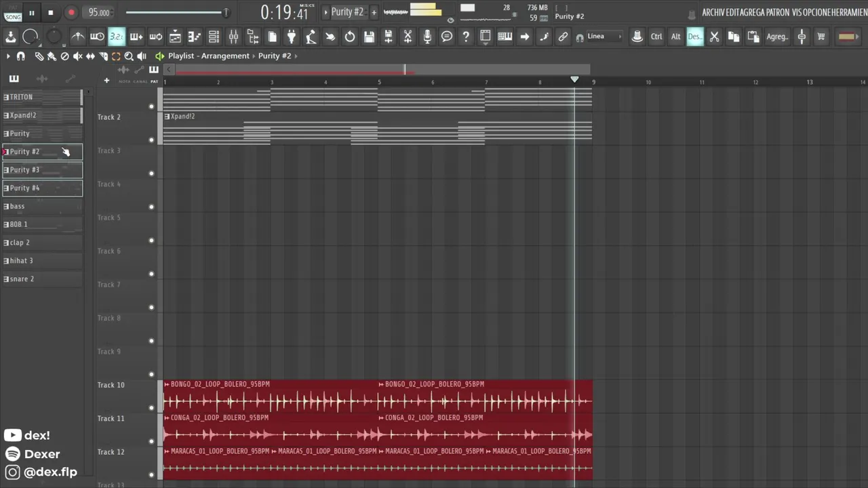Open the AGREGA menu
The image size is (868, 488).
[752, 13]
